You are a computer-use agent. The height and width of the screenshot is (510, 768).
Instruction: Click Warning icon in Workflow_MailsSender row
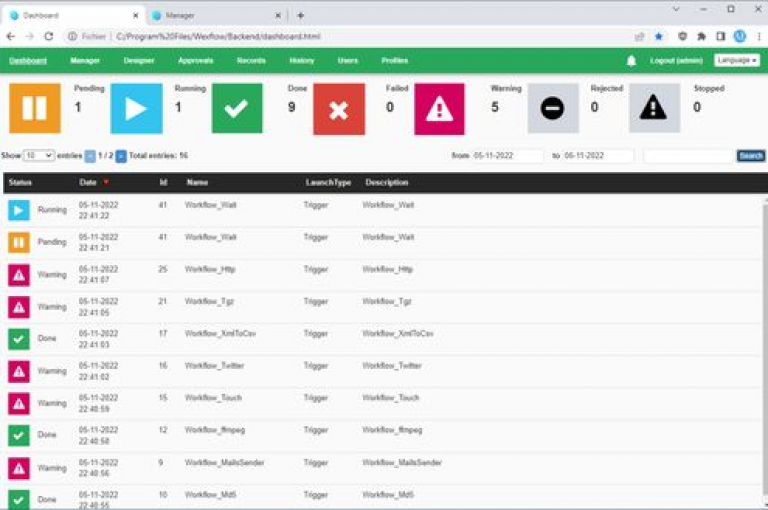click(x=19, y=468)
